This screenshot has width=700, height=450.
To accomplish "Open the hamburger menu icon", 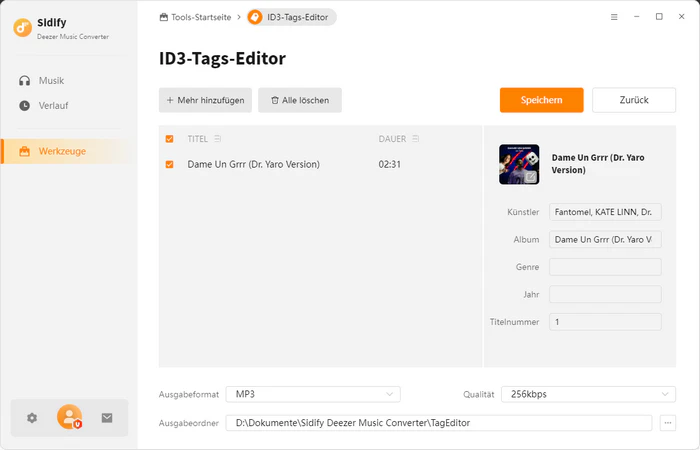I will [614, 17].
